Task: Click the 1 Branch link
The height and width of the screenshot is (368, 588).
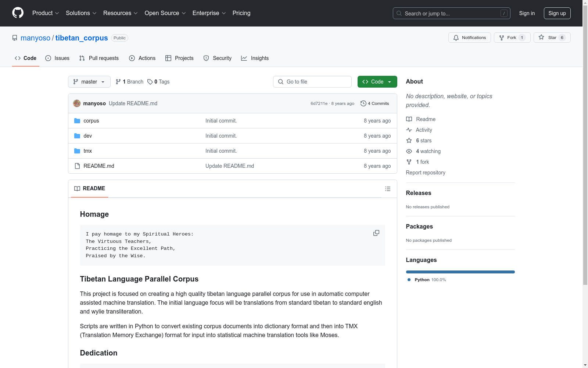Action: click(129, 82)
